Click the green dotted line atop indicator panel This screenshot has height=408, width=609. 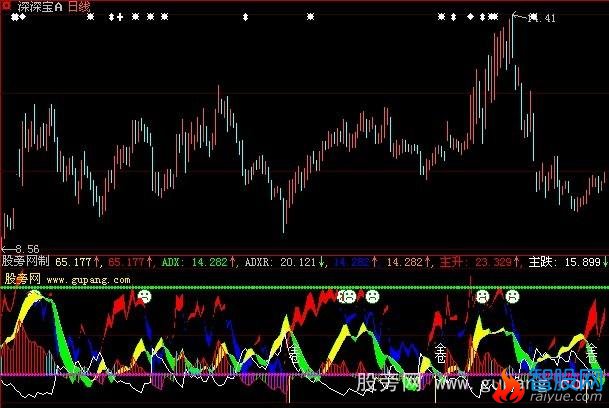[300, 288]
